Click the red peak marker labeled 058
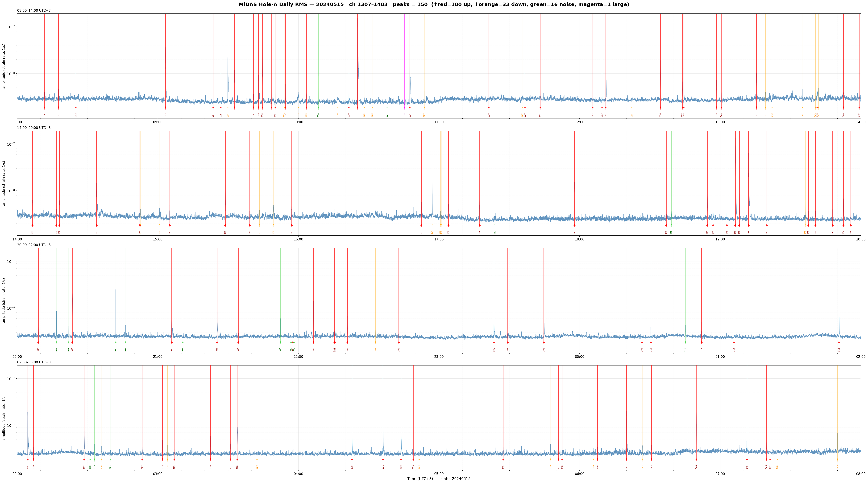Viewport: 868px width, 483px height. (x=225, y=225)
